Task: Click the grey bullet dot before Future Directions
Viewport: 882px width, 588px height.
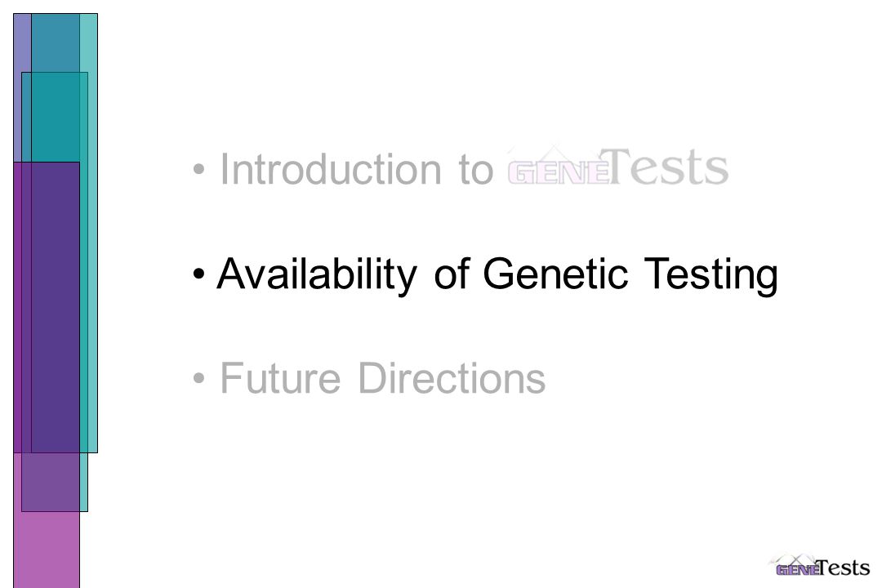Action: (x=198, y=378)
